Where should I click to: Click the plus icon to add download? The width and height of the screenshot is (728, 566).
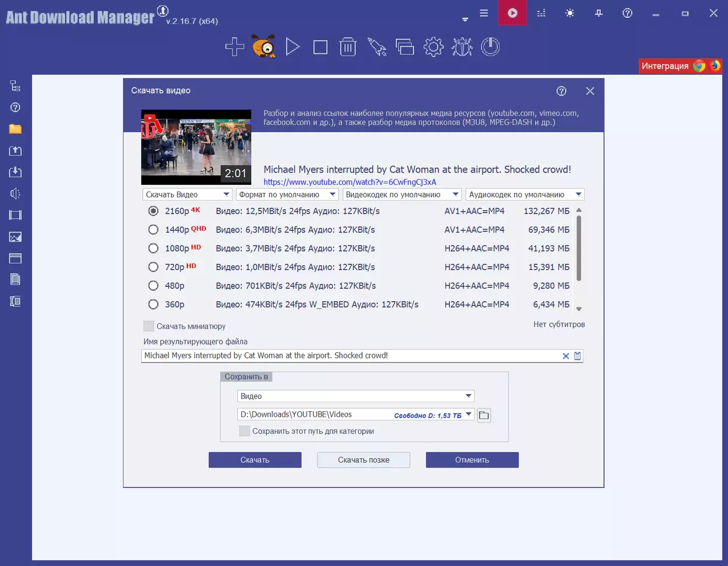click(235, 47)
